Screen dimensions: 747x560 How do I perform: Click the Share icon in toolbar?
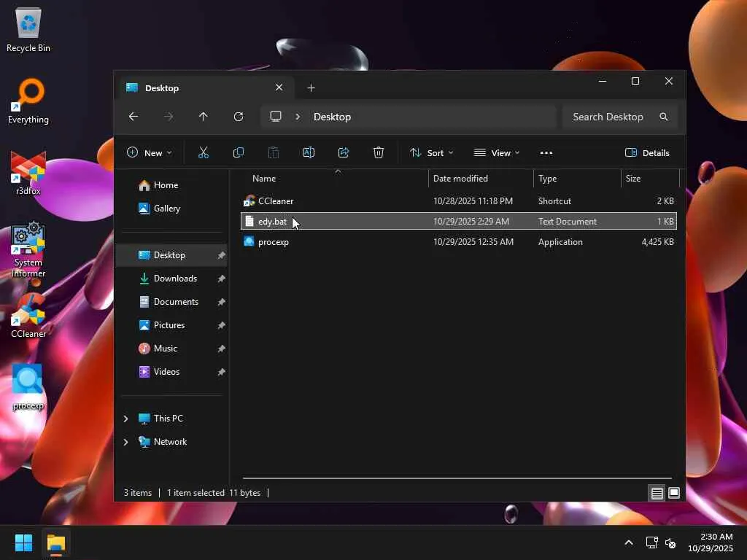pyautogui.click(x=344, y=152)
